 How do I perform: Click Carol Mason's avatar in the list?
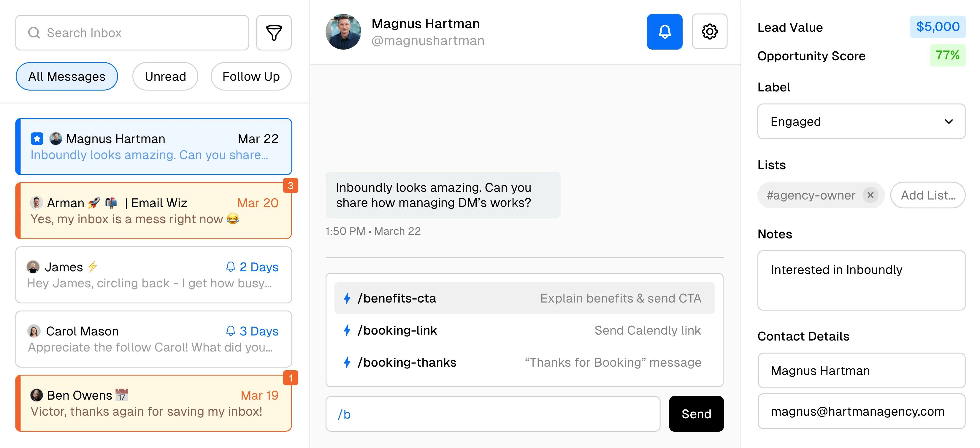[34, 331]
